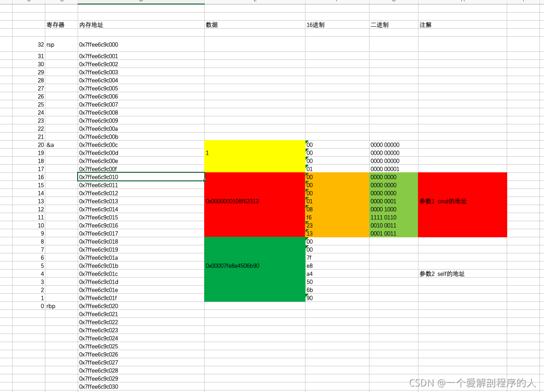This screenshot has height=392, width=544.
Task: Select address cell 0x7ffee6c9c018
Action: (x=141, y=241)
